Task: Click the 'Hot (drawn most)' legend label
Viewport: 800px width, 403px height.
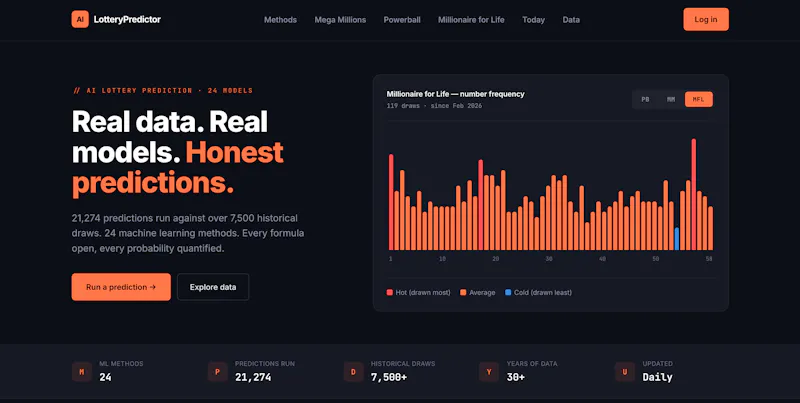Action: coord(423,292)
